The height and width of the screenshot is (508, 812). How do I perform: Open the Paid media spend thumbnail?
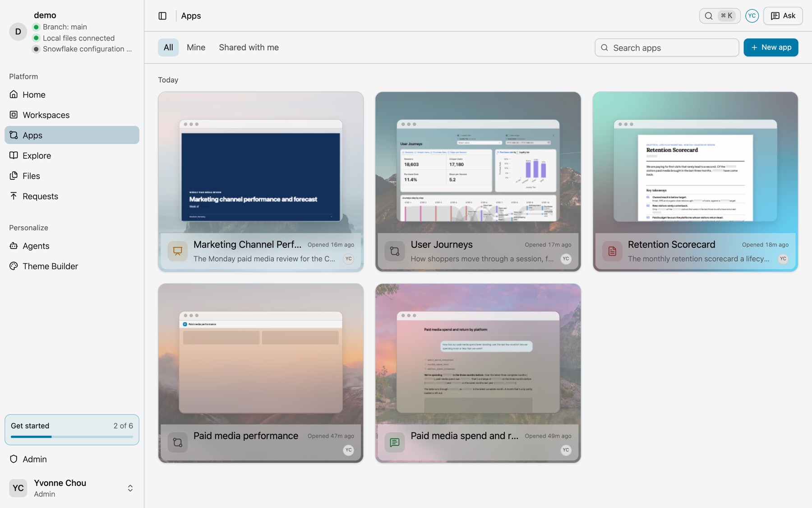click(x=478, y=362)
